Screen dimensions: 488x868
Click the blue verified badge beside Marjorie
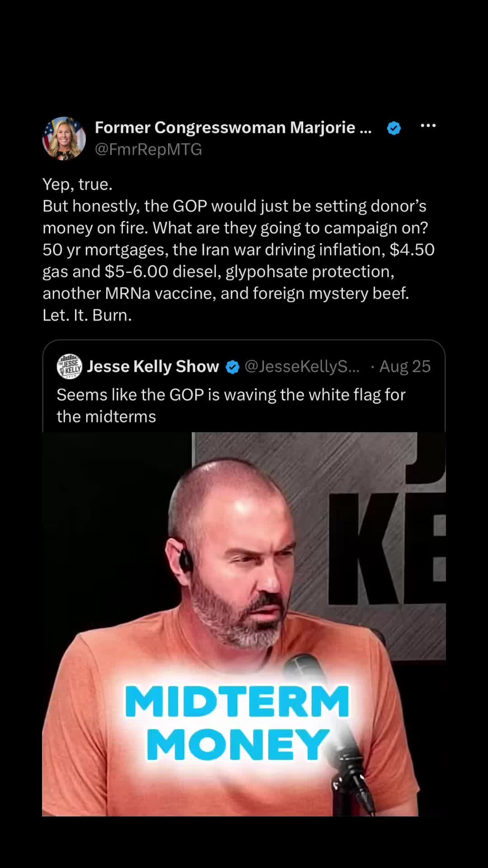pos(394,128)
